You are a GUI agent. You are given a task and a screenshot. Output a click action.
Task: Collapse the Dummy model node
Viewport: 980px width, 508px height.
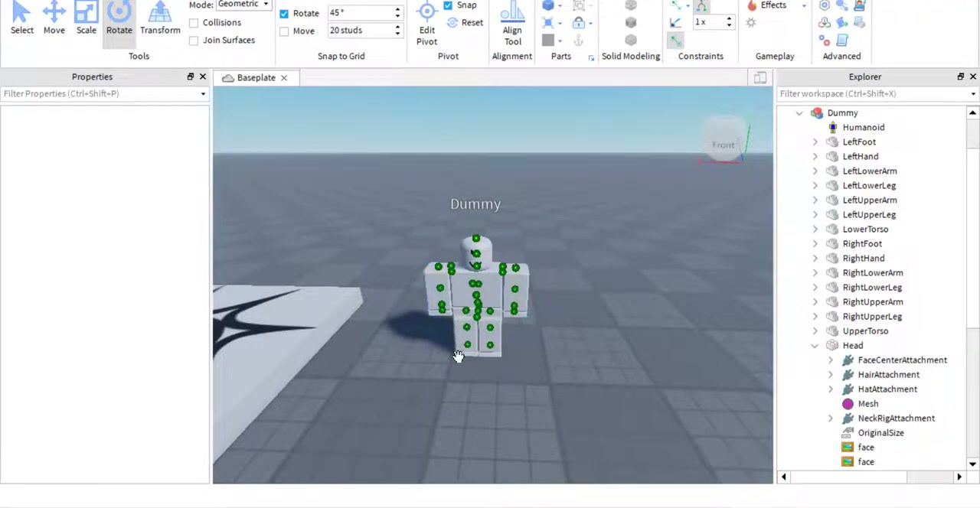tap(799, 113)
